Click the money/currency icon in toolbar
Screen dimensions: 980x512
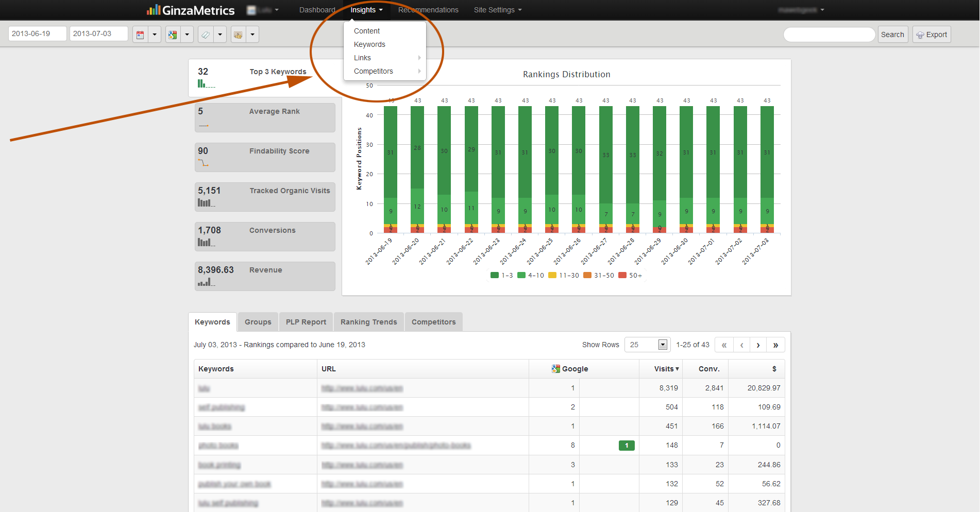(238, 35)
